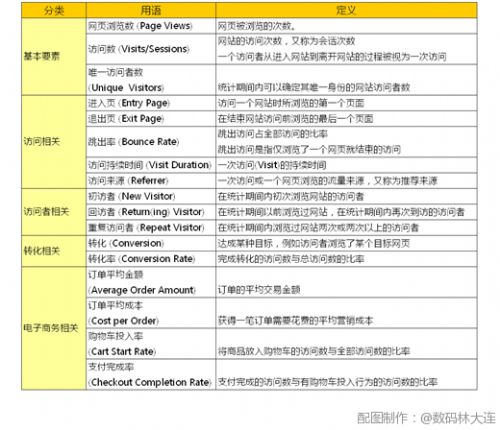
Task: Click the New Visitor cell
Action: [x=151, y=196]
